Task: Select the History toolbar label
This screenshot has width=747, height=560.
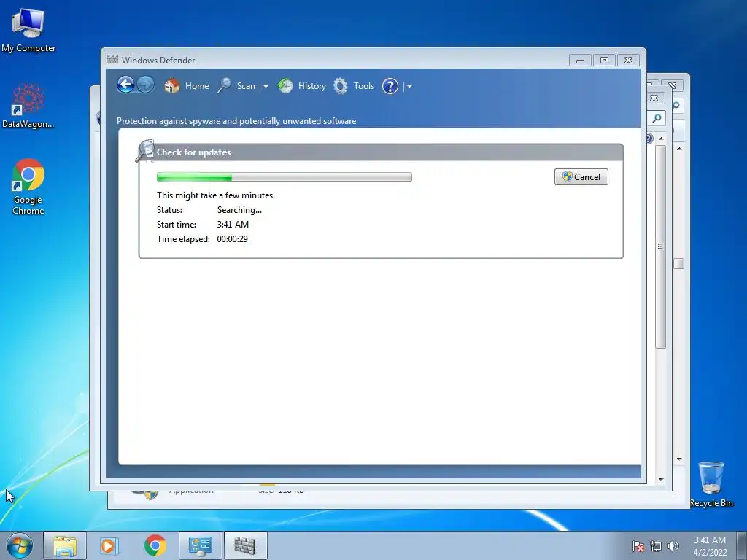Action: point(312,86)
